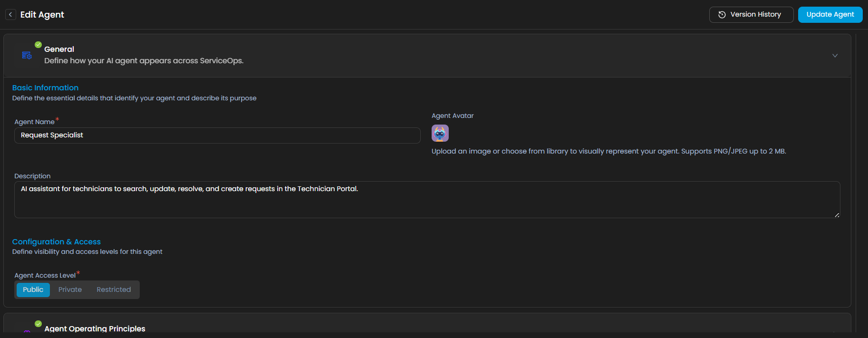Screen dimensions: 868x338
Task: Open Version History
Action: click(751, 15)
